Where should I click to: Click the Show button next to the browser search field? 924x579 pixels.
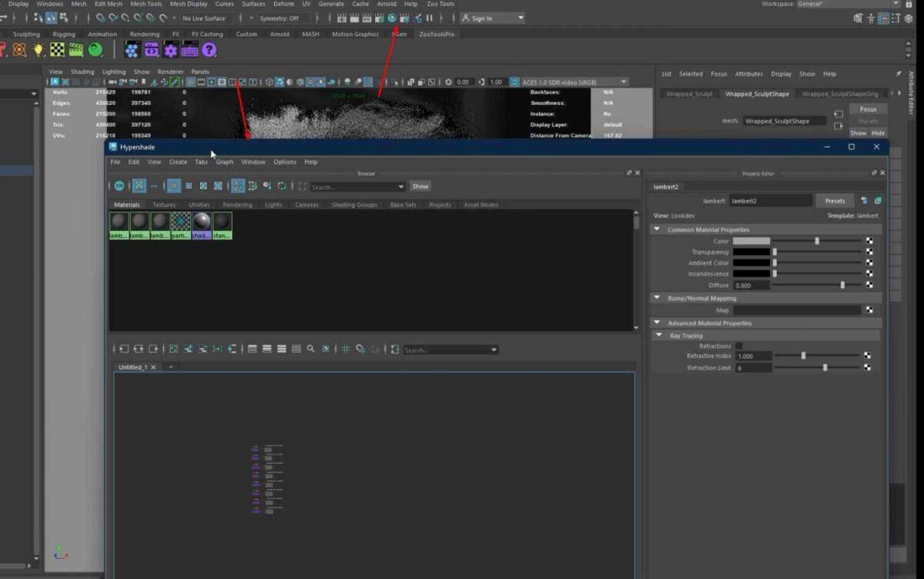(x=420, y=186)
